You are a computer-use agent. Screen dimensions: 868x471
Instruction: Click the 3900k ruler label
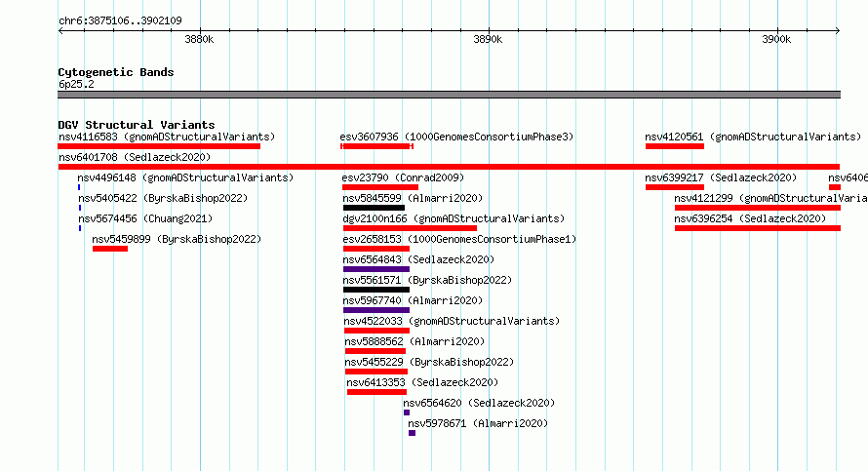coord(776,39)
